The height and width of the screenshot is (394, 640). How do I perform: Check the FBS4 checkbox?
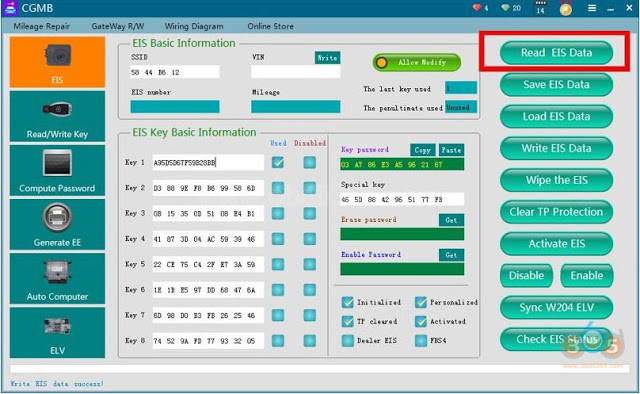pos(421,341)
